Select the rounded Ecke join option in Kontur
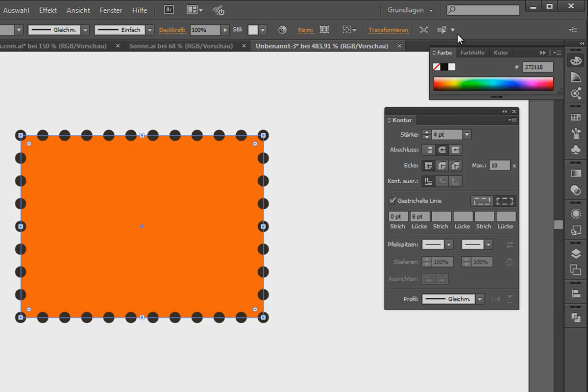The image size is (588, 392). point(441,166)
